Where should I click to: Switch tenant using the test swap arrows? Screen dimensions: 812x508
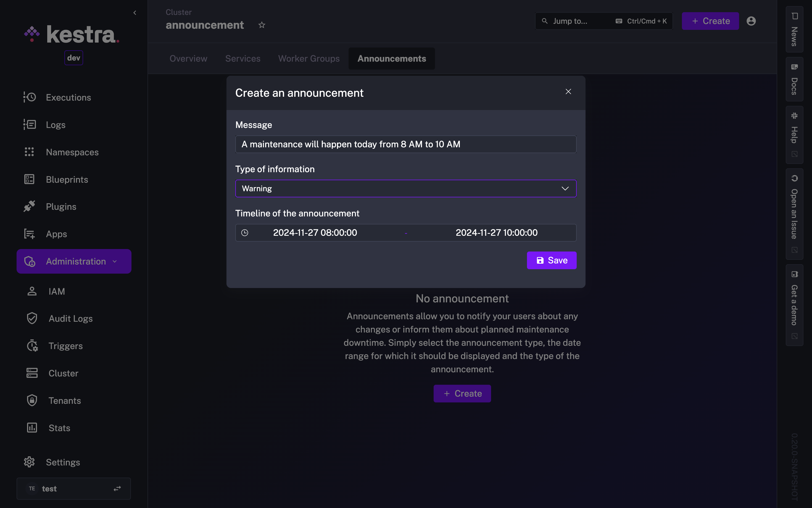click(x=117, y=488)
